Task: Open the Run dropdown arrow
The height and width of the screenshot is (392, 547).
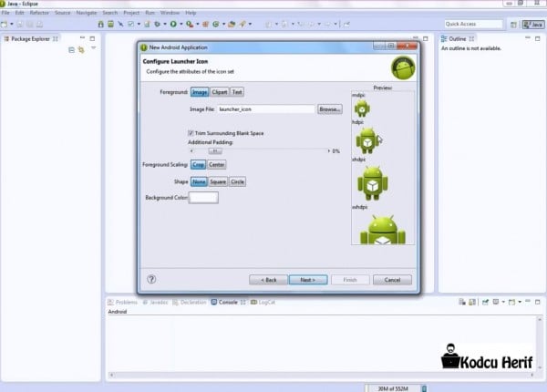Action: (181, 24)
